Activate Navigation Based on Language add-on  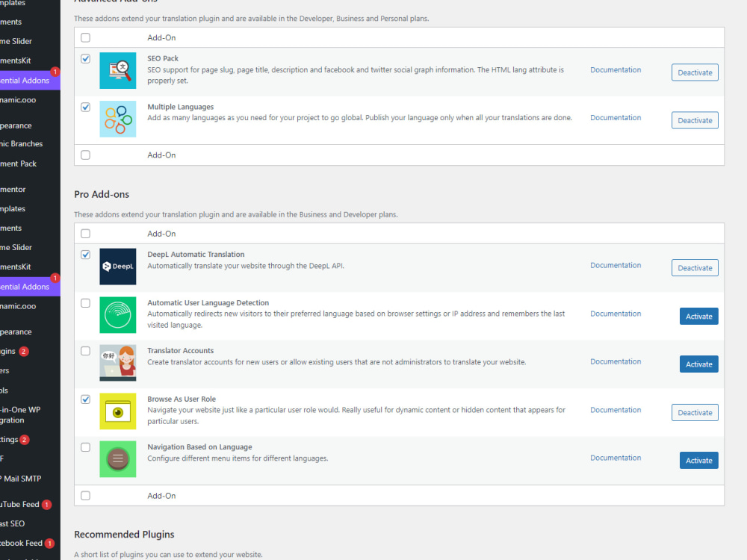click(699, 461)
